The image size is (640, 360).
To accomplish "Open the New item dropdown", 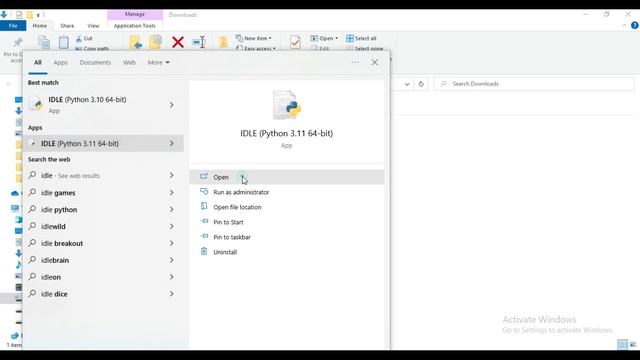I will pos(254,38).
